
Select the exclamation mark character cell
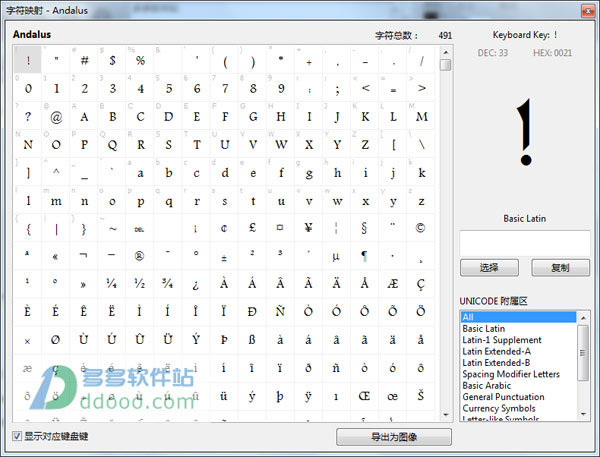pyautogui.click(x=28, y=60)
